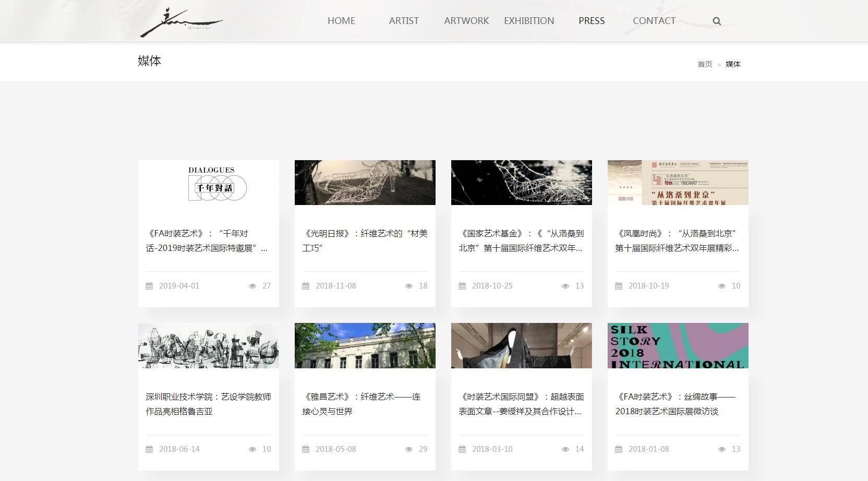
Task: Click the signature logo in the header
Action: pos(181,23)
